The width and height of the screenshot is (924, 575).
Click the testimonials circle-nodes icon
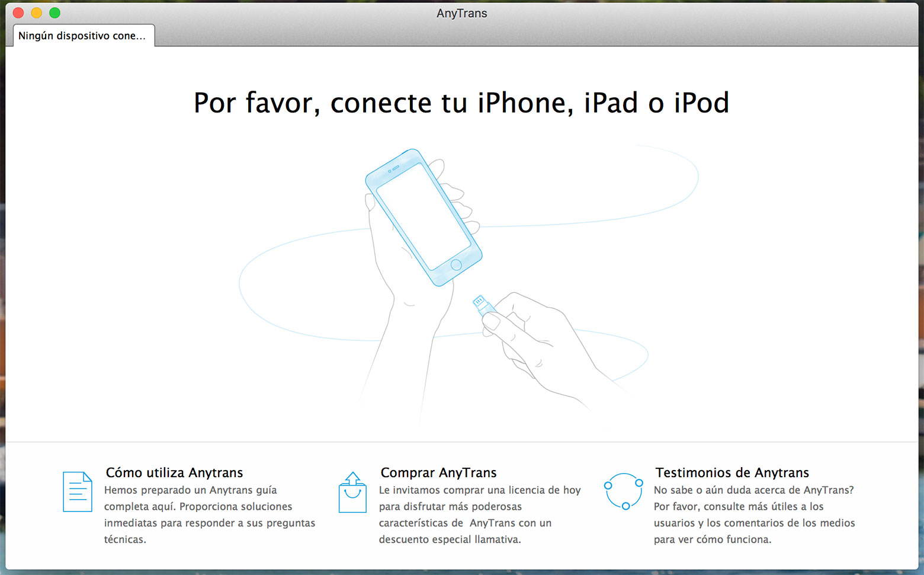624,491
